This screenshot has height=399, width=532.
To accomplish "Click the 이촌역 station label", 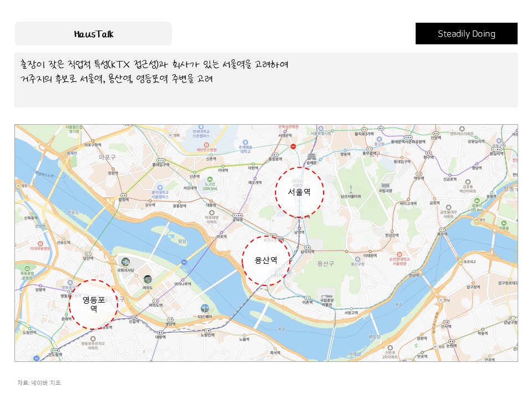I will pos(307,303).
